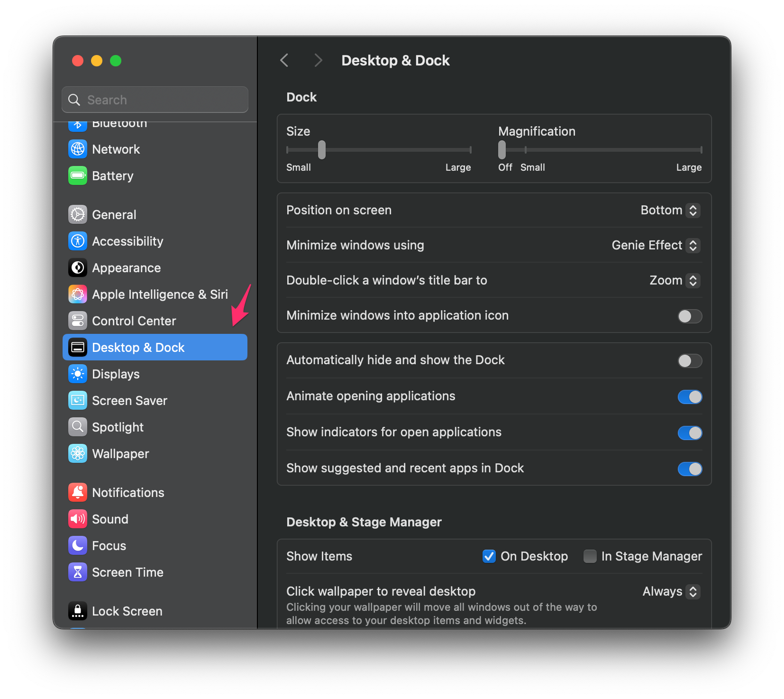Click the Wallpaper flower icon
This screenshot has height=699, width=784.
[78, 453]
